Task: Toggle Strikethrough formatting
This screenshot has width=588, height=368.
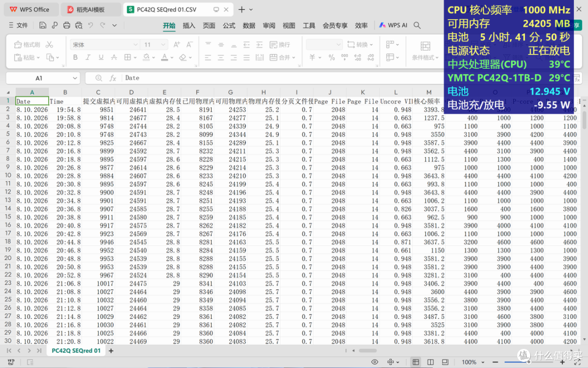Action: pos(114,57)
